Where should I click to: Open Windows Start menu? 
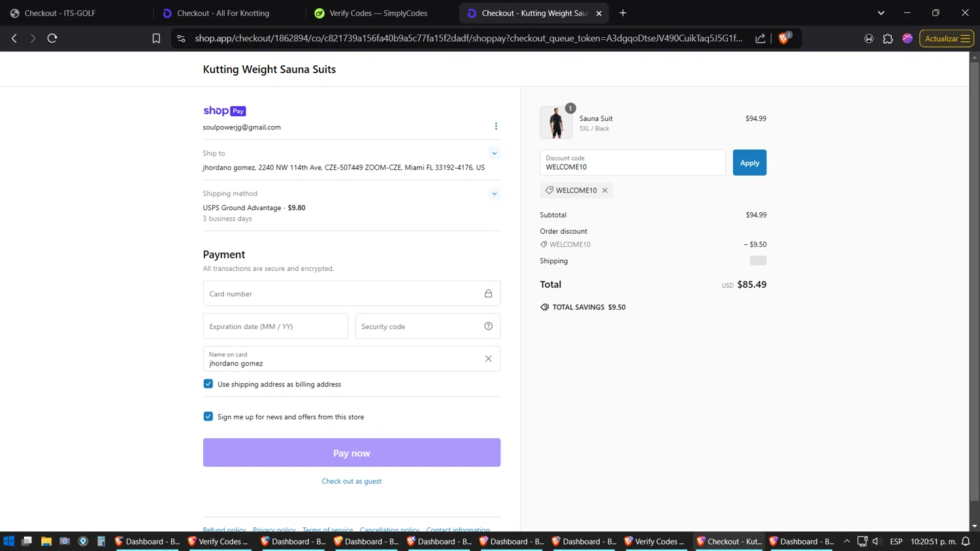click(9, 541)
